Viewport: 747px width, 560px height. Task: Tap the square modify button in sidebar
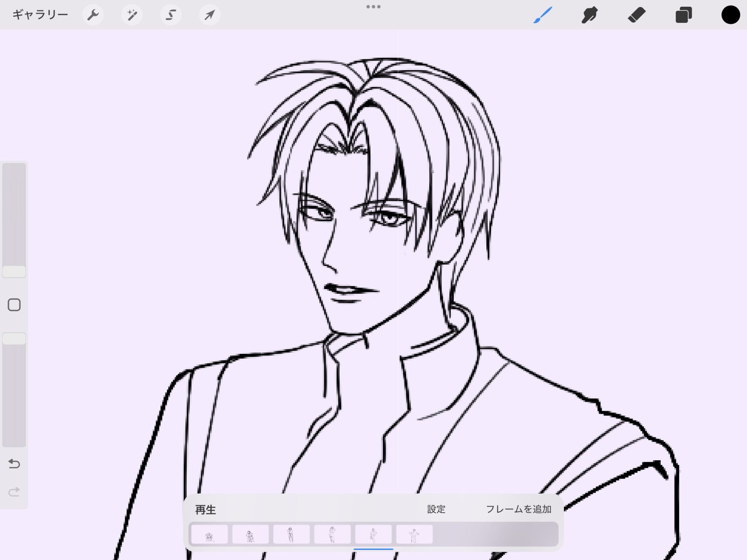14,305
